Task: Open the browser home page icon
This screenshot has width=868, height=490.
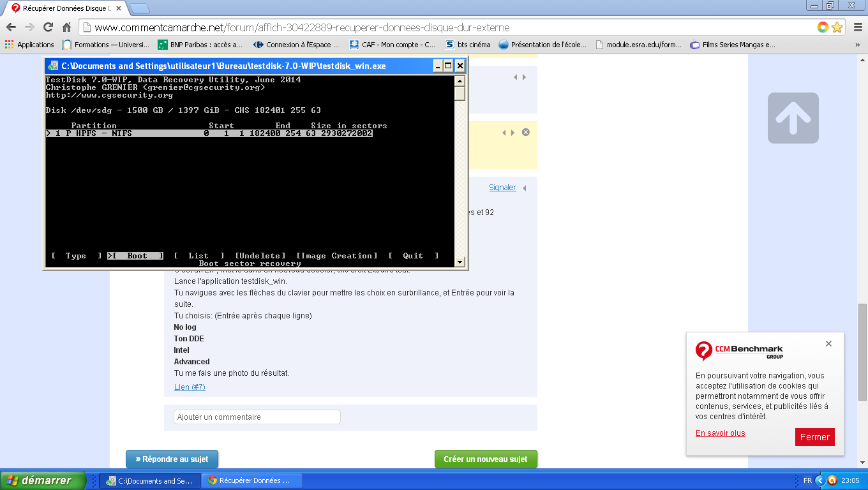Action: [66, 27]
